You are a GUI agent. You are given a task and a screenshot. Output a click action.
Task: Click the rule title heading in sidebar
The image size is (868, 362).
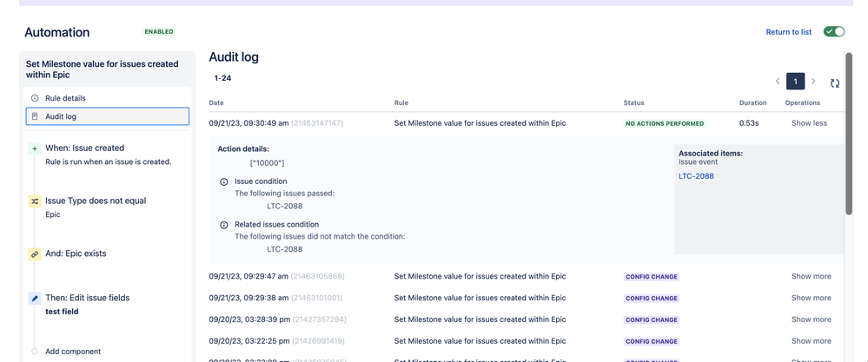pyautogui.click(x=102, y=69)
